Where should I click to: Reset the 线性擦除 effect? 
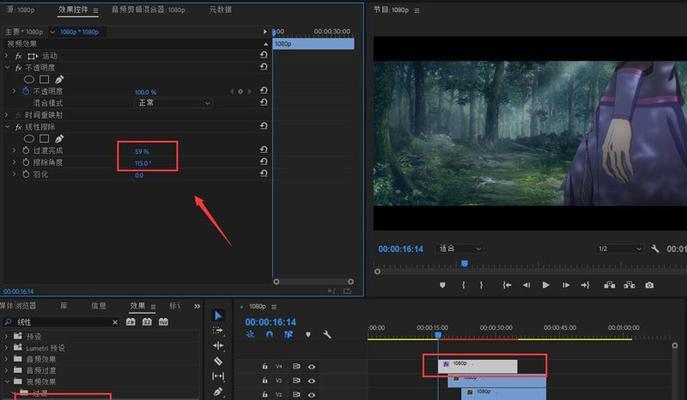pos(263,126)
